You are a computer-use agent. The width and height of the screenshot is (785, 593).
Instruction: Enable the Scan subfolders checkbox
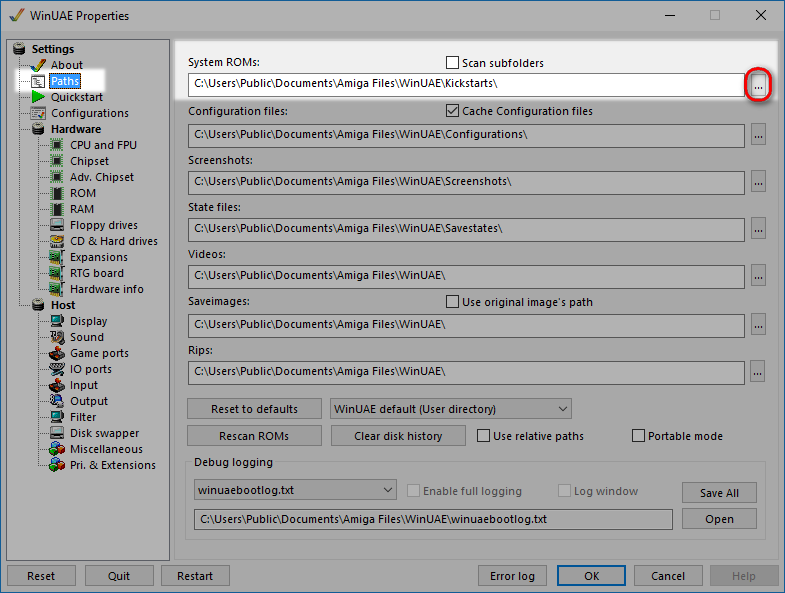click(x=453, y=63)
